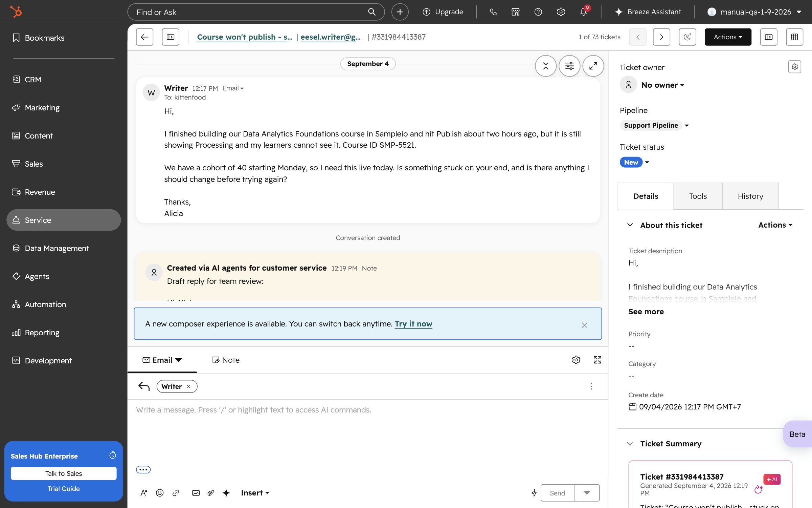The height and width of the screenshot is (508, 812).
Task: Attach a file with the paperclip icon
Action: click(x=211, y=493)
